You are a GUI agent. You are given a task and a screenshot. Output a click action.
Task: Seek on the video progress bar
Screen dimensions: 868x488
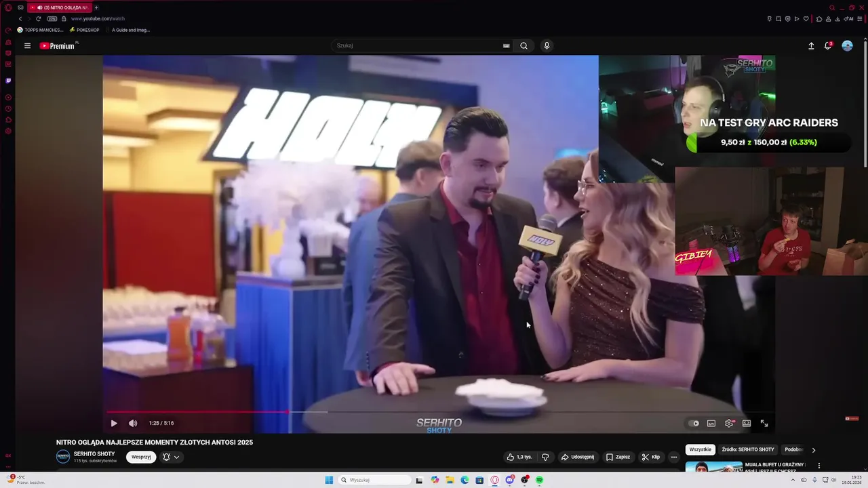click(437, 412)
